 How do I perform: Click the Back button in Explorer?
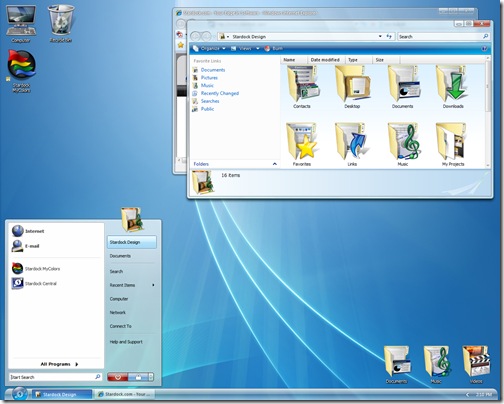[x=196, y=36]
